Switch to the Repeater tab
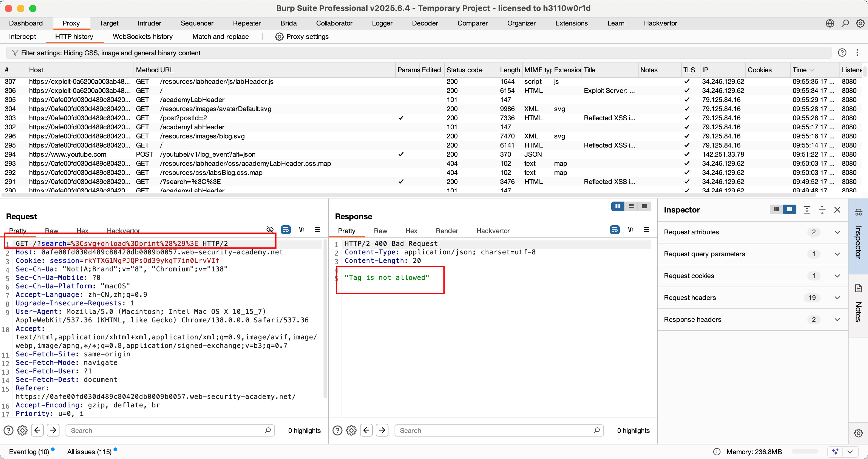 click(x=247, y=23)
